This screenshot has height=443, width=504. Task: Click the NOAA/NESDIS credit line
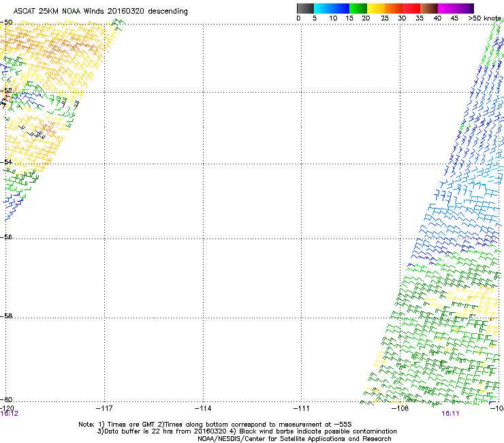click(x=294, y=439)
